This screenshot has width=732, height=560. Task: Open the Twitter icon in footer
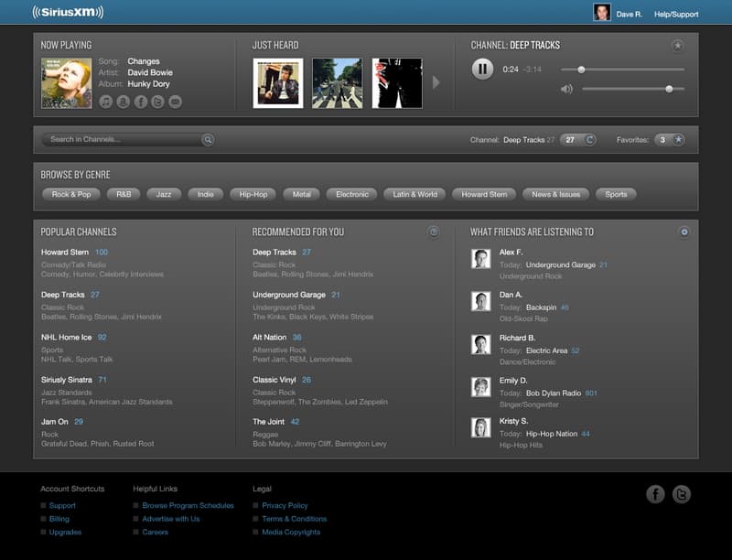(682, 494)
